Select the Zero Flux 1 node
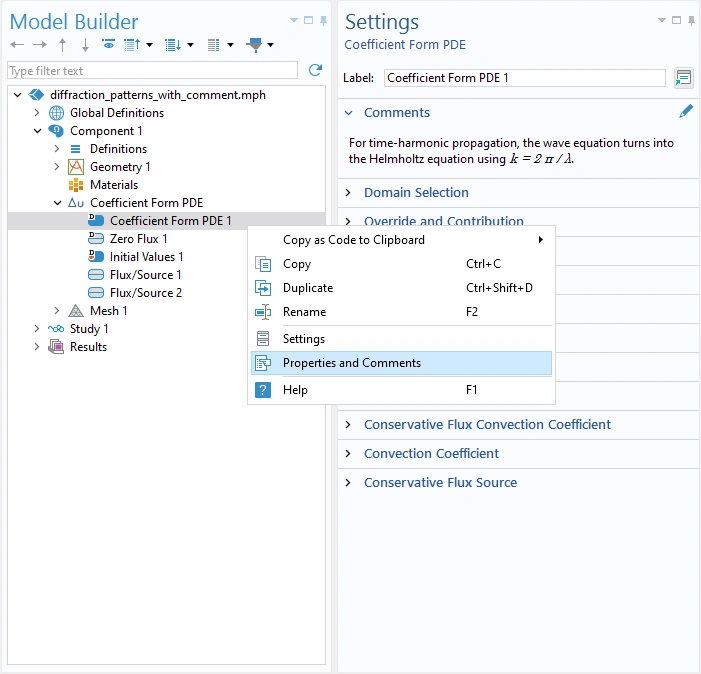Image resolution: width=701 pixels, height=674 pixels. [138, 239]
